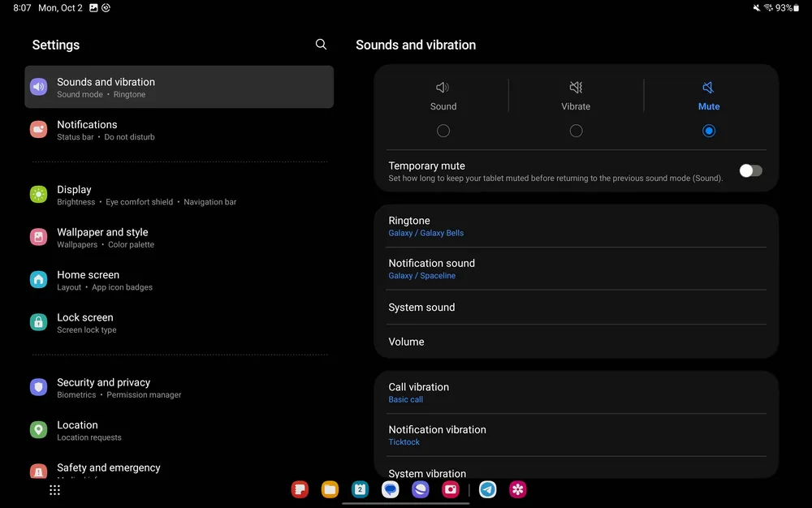Image resolution: width=812 pixels, height=508 pixels.
Task: Select the Mute radio button
Action: tap(709, 131)
